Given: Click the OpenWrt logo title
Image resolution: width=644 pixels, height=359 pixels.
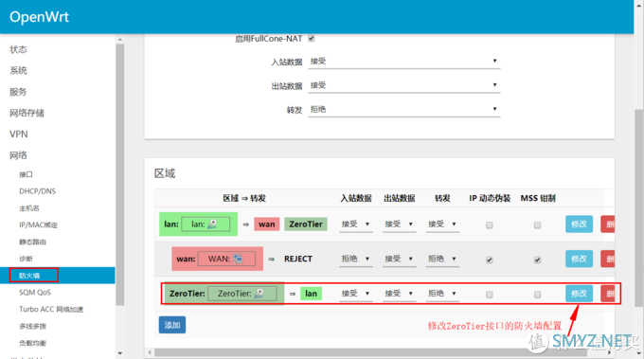Looking at the screenshot, I should click(39, 17).
